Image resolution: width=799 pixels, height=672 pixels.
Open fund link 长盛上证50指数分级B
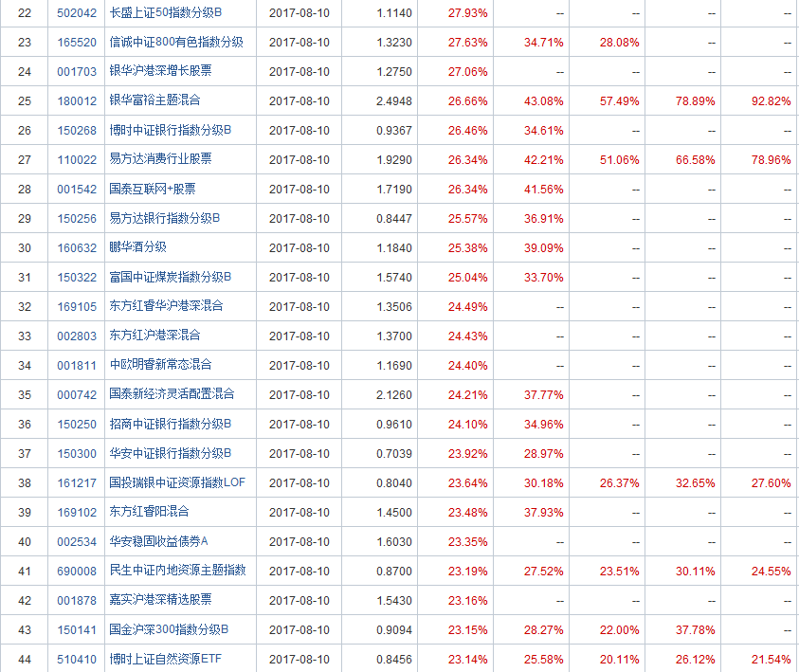pos(165,13)
